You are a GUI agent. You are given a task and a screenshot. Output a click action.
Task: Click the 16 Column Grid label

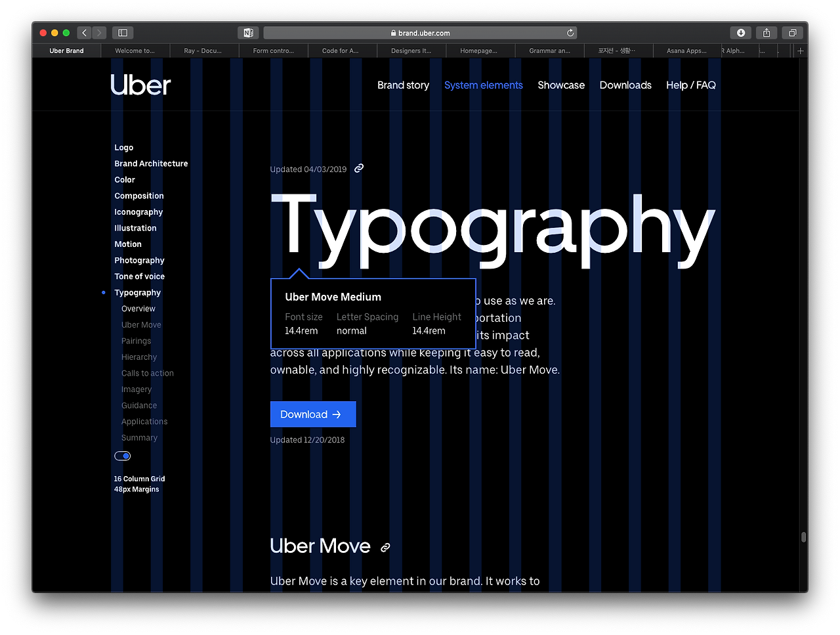pos(139,479)
